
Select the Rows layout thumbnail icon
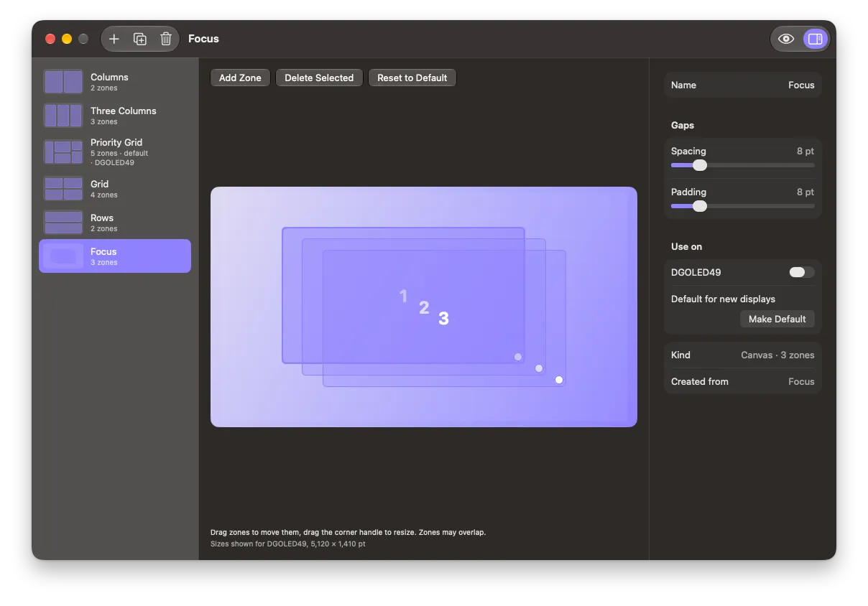63,223
